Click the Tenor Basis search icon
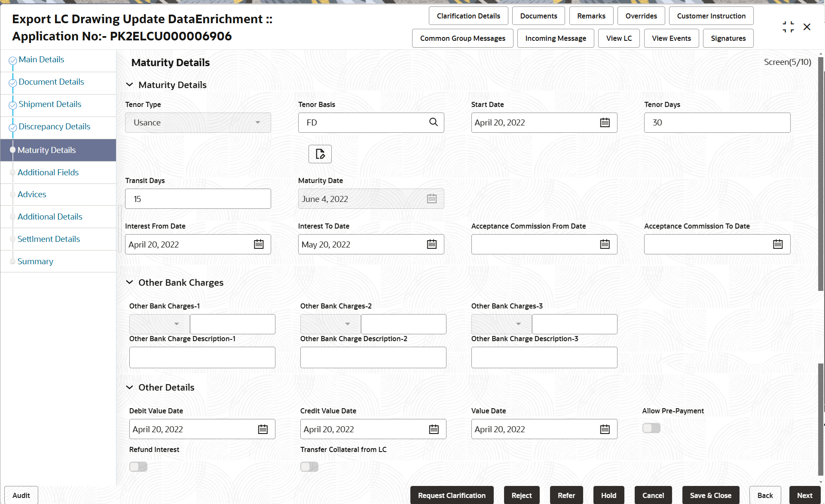 (433, 122)
